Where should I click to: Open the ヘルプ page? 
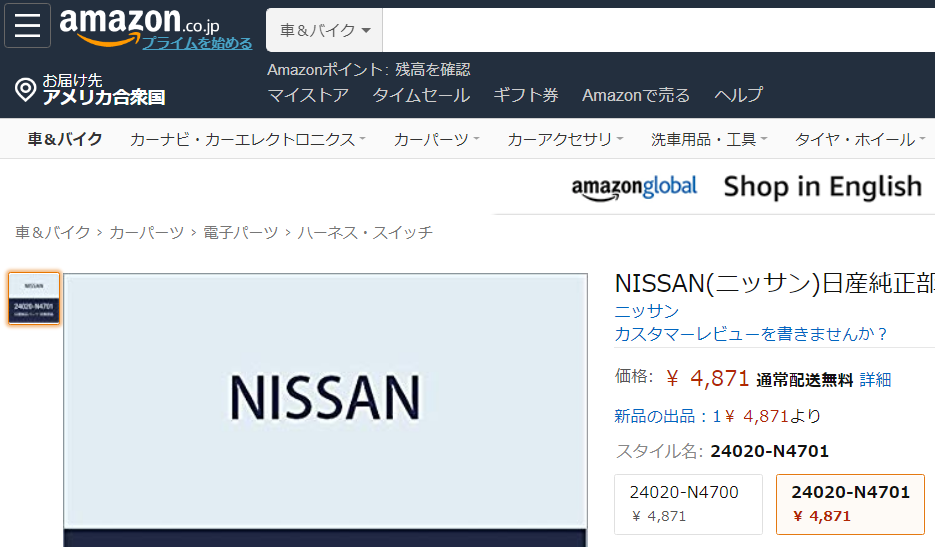[x=738, y=95]
